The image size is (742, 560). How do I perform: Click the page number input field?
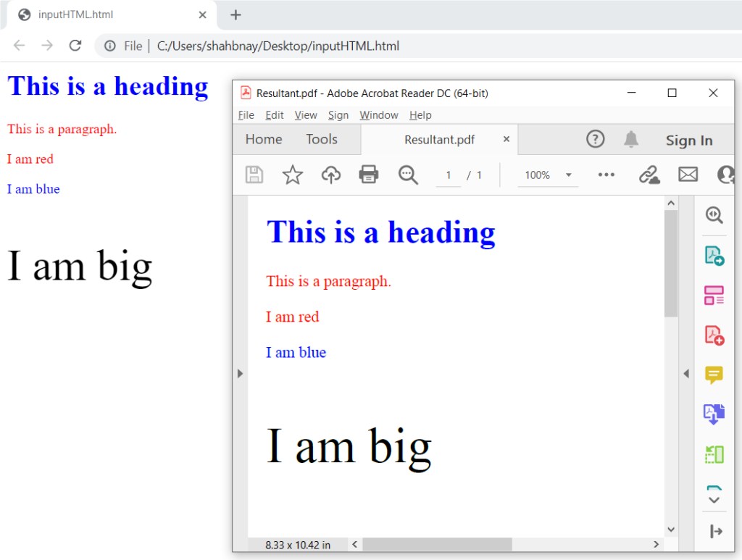(x=448, y=175)
